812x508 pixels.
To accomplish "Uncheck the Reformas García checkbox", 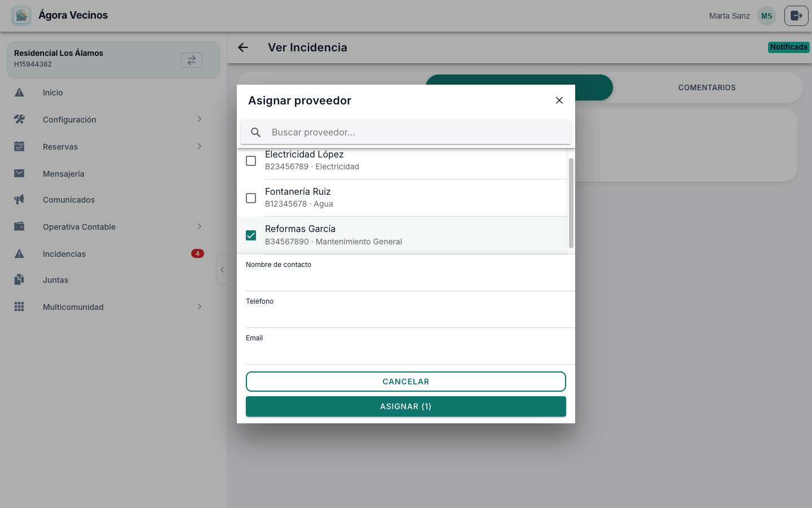I will click(251, 235).
